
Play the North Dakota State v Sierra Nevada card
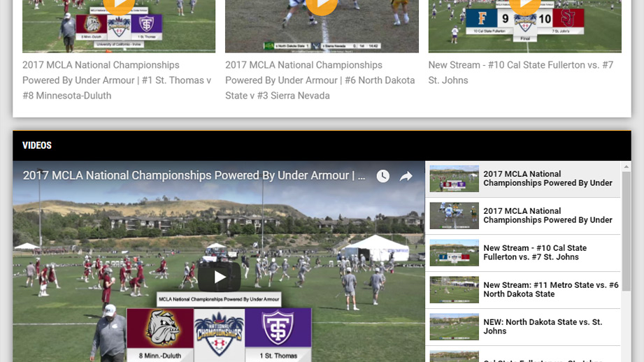click(322, 5)
